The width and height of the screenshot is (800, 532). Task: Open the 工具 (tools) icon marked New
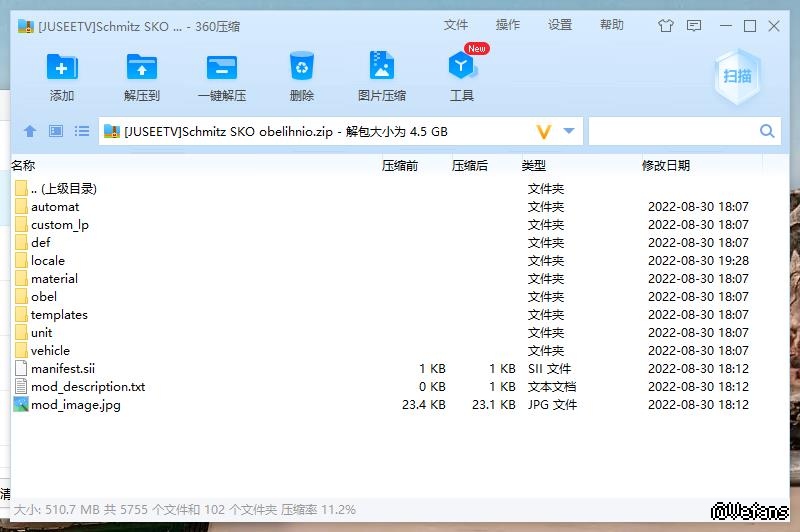[x=462, y=65]
